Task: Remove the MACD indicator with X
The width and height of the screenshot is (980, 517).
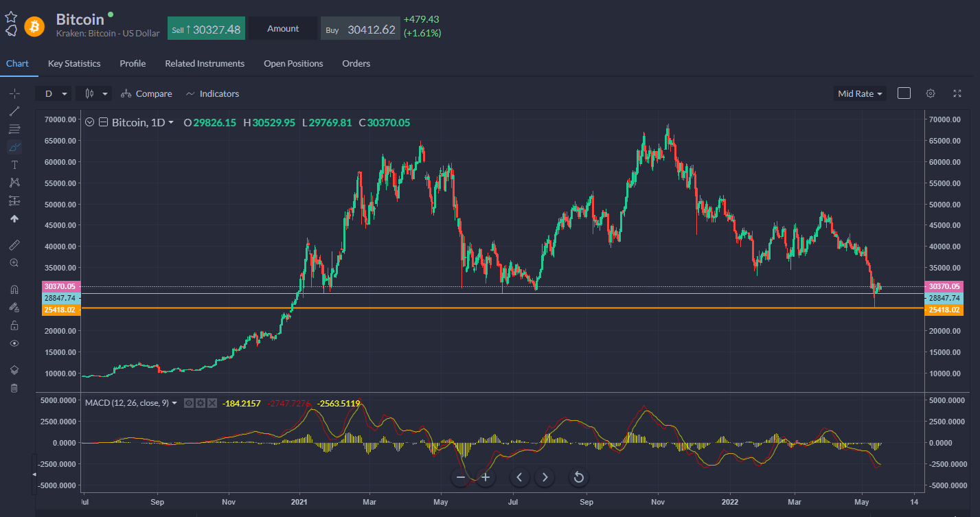Action: point(212,403)
